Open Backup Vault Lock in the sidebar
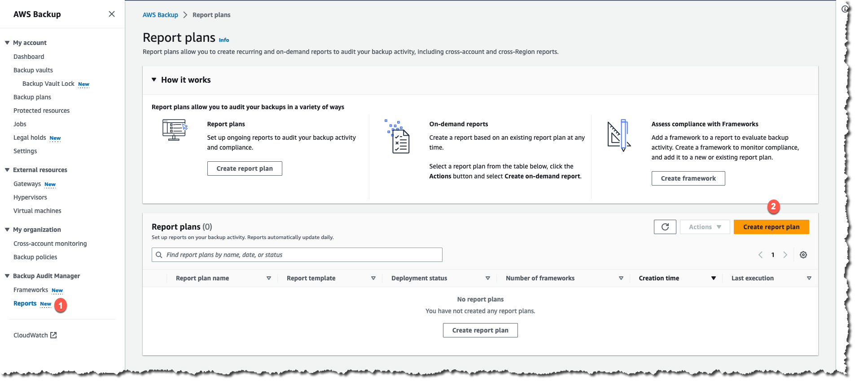This screenshot has width=868, height=390. 48,84
